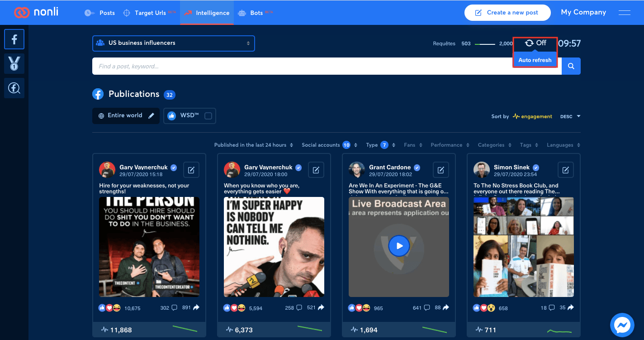Change the DESC sort order dropdown

click(x=570, y=116)
